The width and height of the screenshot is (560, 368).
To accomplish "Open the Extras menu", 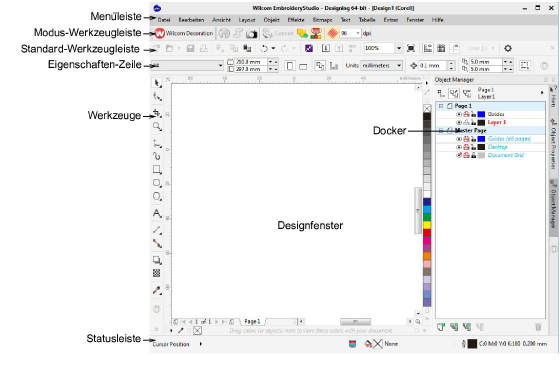I will (x=391, y=20).
